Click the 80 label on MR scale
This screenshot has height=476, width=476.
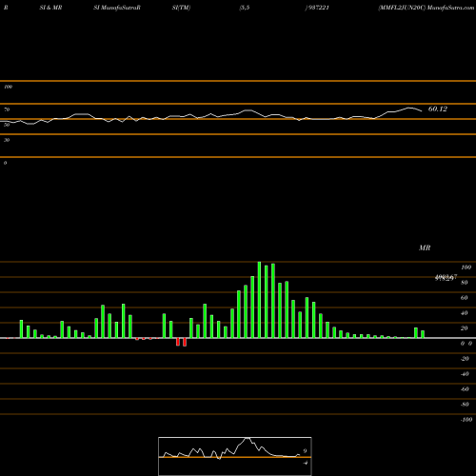click(465, 283)
